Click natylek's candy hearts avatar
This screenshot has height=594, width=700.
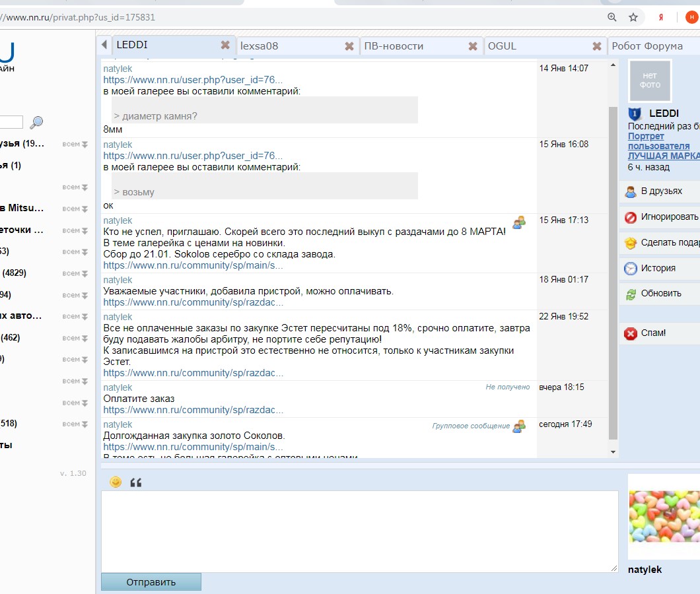664,516
